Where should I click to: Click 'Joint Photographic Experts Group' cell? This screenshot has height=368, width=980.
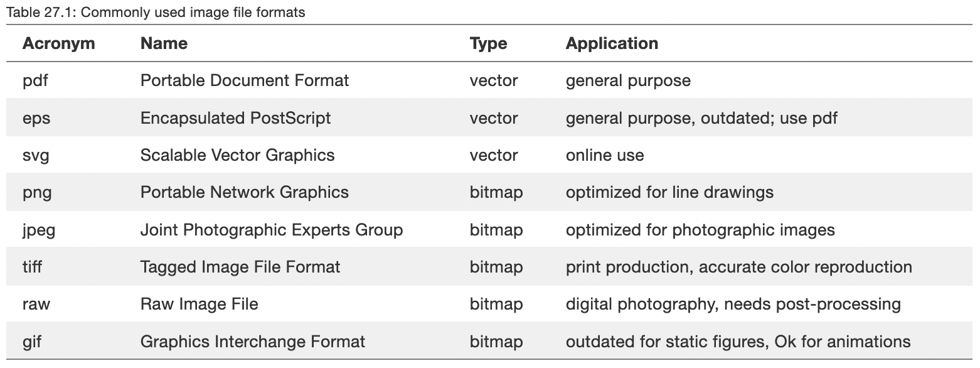(x=271, y=230)
